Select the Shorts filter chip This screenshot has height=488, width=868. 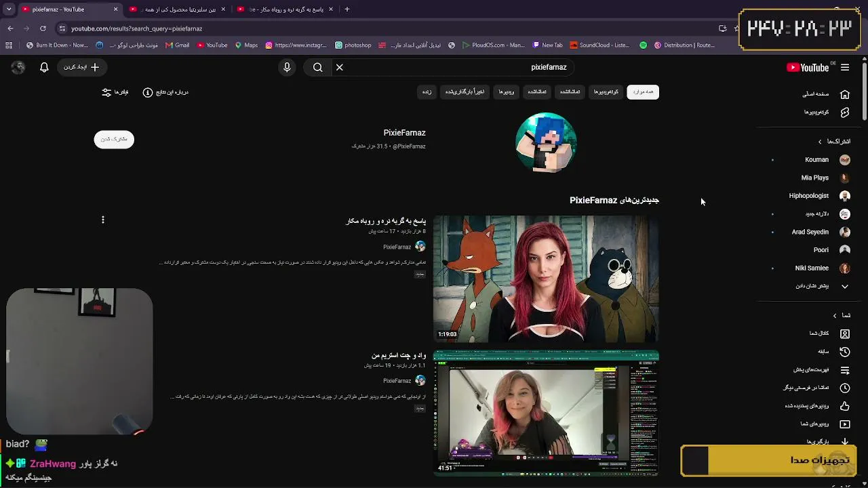tap(606, 92)
